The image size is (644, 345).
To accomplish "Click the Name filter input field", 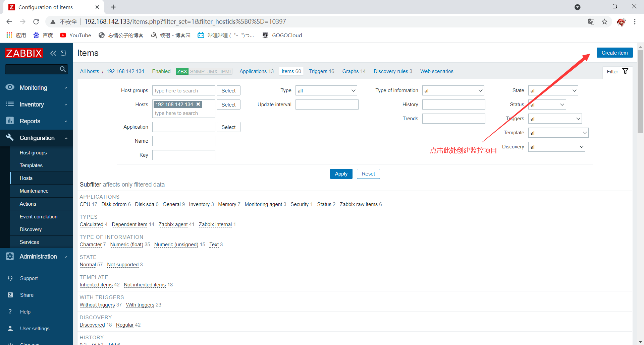I will click(183, 141).
